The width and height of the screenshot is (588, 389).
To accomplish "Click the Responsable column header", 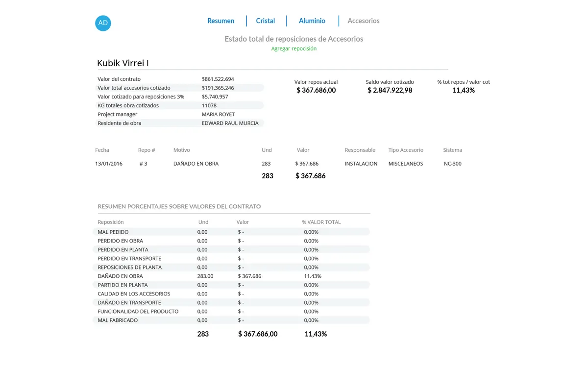I will tap(360, 150).
